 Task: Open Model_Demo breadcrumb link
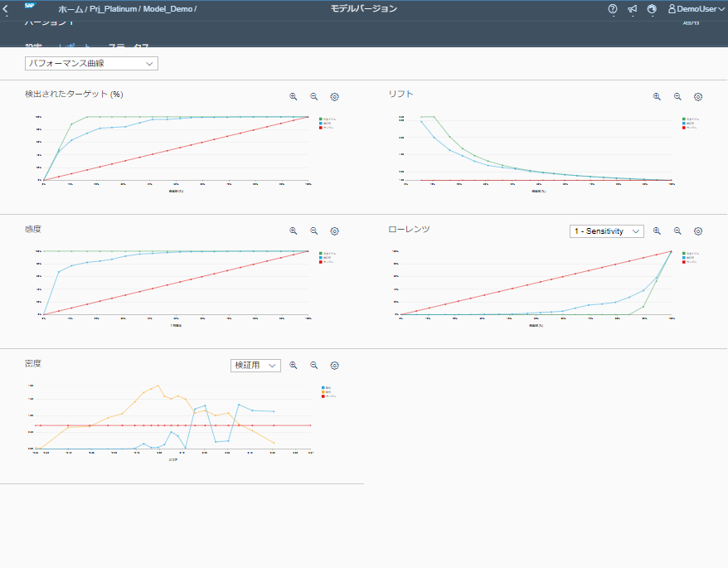167,9
